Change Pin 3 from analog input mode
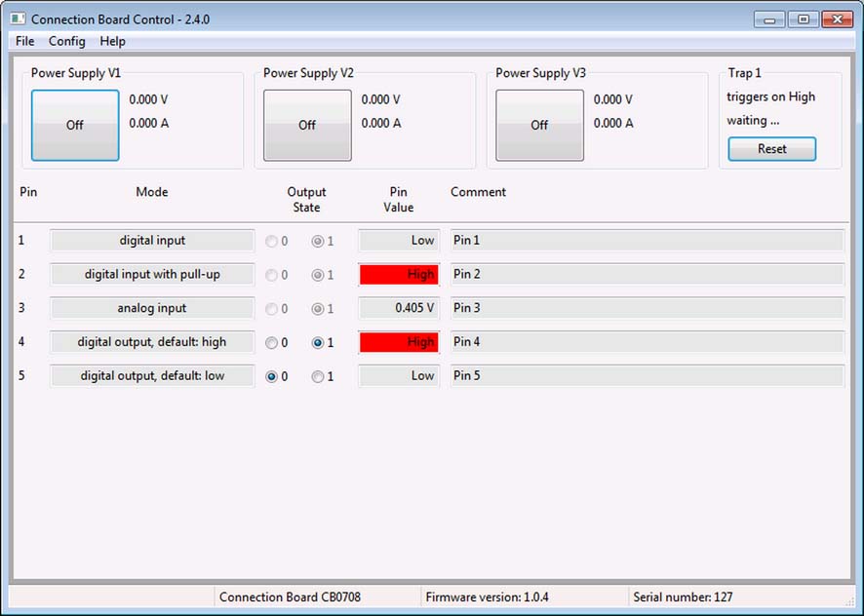Screen dimensions: 864x616 point(151,307)
